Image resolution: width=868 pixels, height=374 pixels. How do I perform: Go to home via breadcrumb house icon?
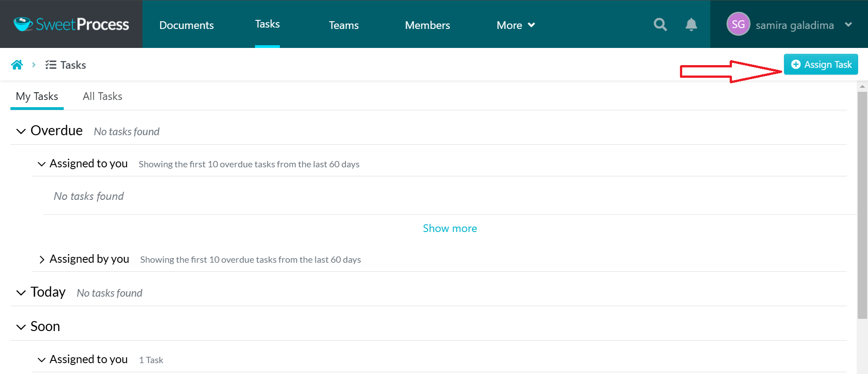(x=17, y=65)
